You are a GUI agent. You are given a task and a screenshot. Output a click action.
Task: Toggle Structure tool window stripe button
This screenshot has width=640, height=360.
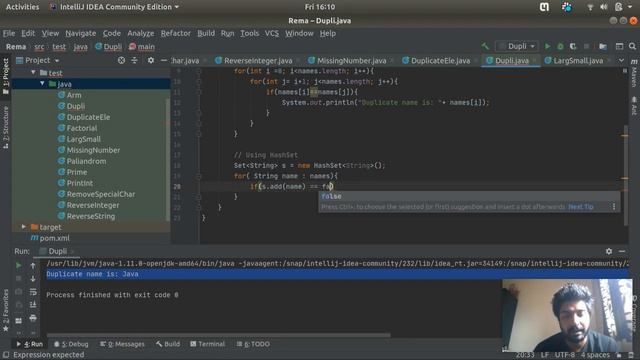point(6,127)
